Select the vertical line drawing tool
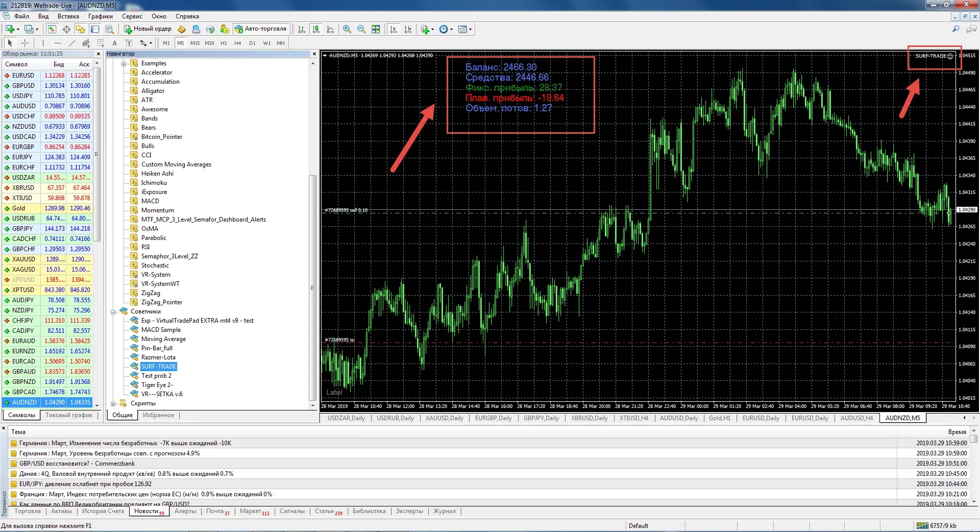The height and width of the screenshot is (532, 980). 43,43
